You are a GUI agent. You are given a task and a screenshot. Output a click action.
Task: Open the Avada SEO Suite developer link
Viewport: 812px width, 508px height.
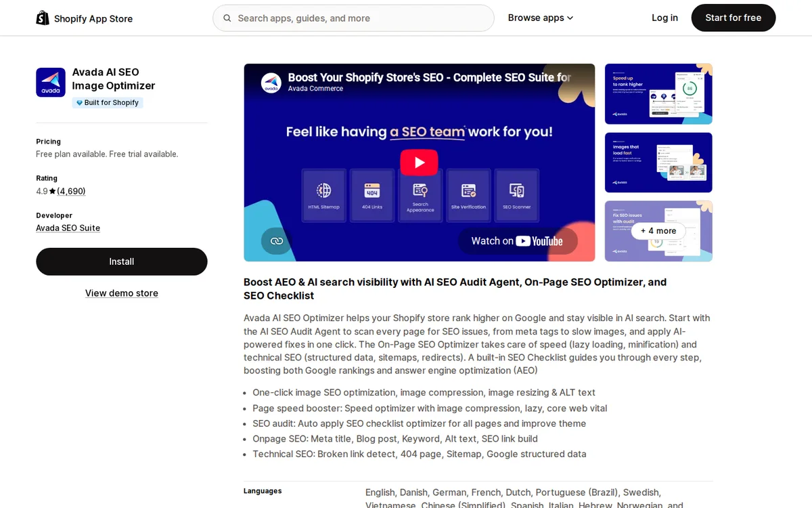[x=68, y=228]
